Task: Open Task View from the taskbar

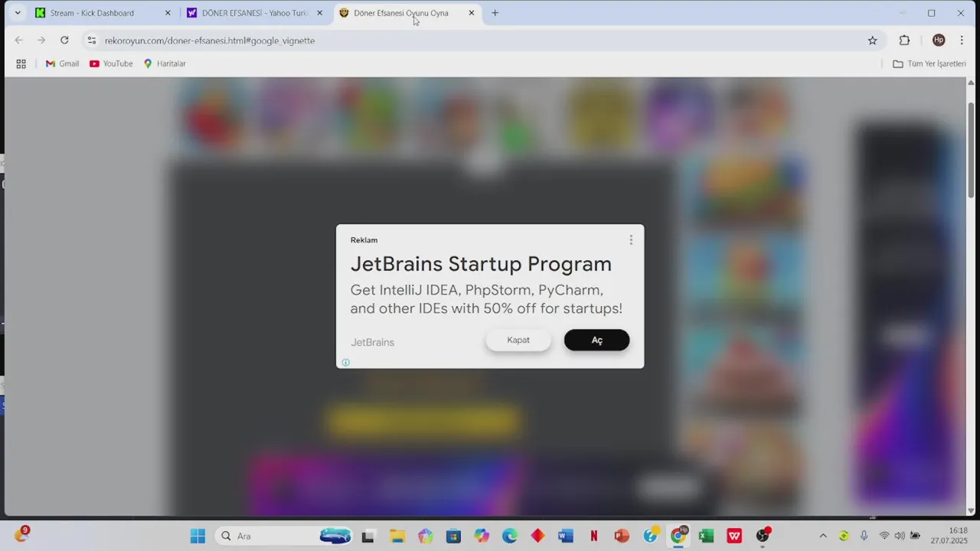Action: click(368, 536)
